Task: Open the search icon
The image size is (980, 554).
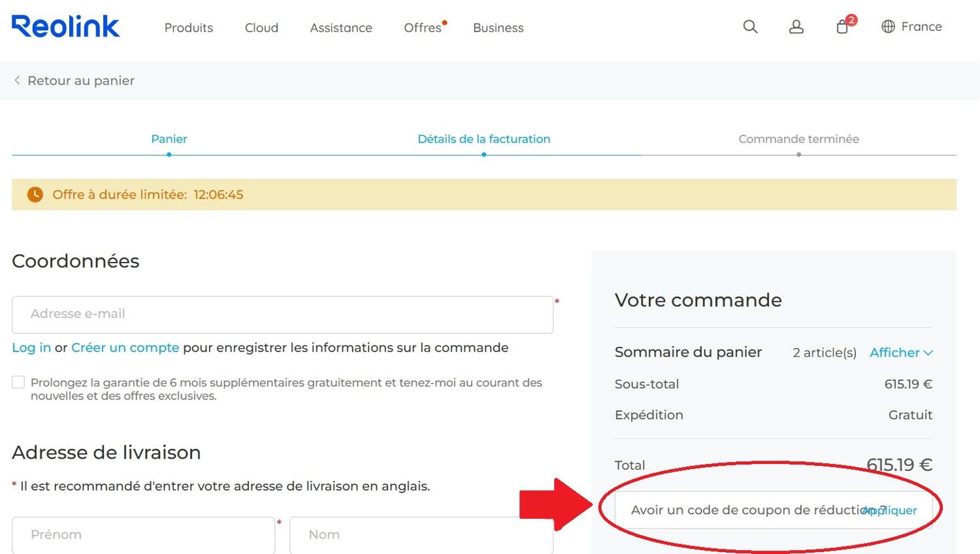Action: 750,27
